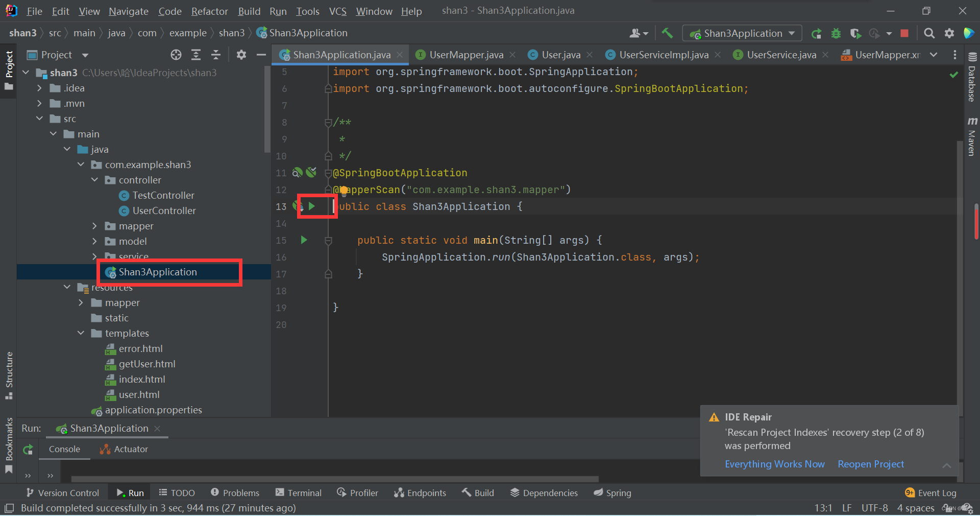
Task: Toggle tool window bars status icon
Action: click(9, 508)
